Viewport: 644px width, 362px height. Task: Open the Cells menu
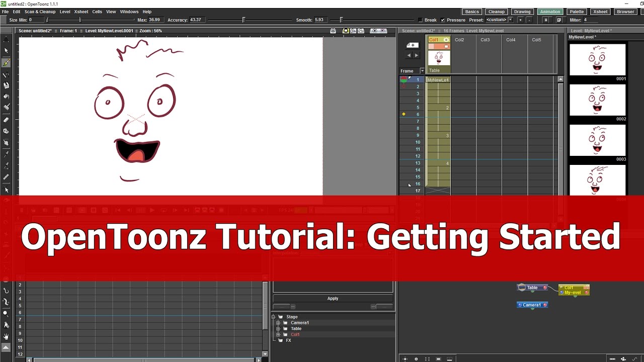pos(97,12)
